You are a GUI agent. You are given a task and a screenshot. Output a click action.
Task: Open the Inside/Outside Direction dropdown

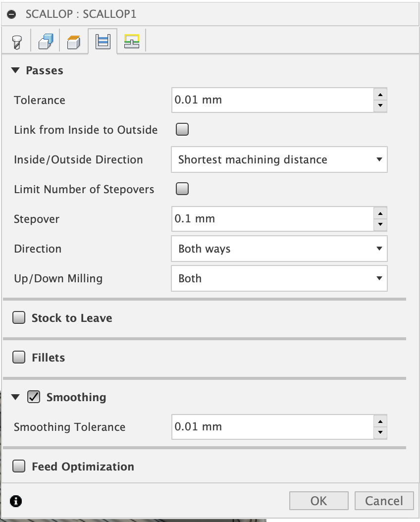[279, 159]
